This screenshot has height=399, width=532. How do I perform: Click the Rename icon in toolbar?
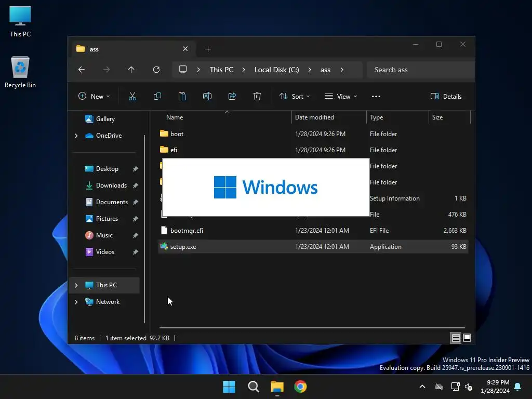pos(207,96)
